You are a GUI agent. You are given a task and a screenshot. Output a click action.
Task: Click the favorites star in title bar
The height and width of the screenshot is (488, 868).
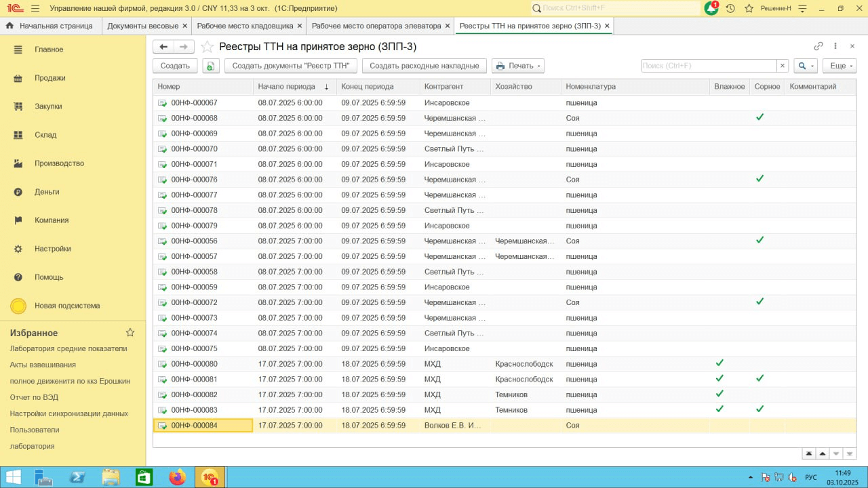click(x=749, y=8)
